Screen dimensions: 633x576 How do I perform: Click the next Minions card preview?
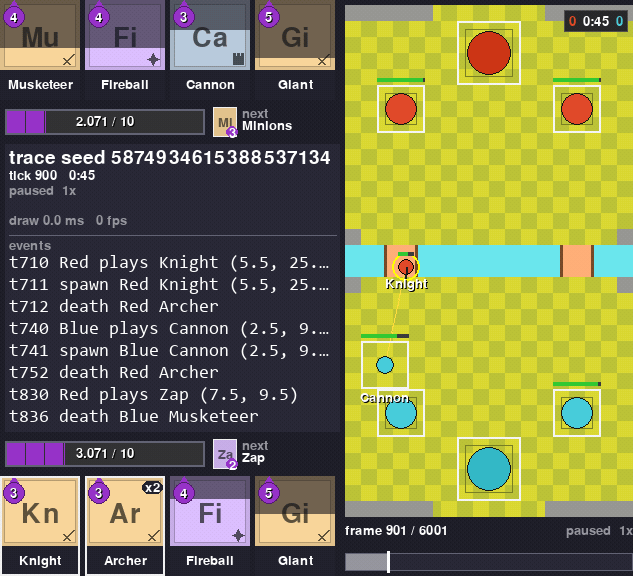[225, 122]
